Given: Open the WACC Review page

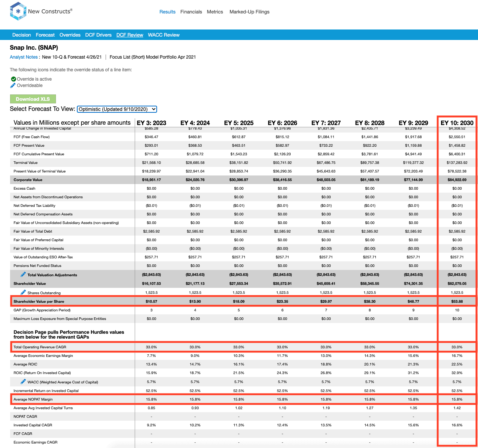Looking at the screenshot, I should (x=164, y=35).
